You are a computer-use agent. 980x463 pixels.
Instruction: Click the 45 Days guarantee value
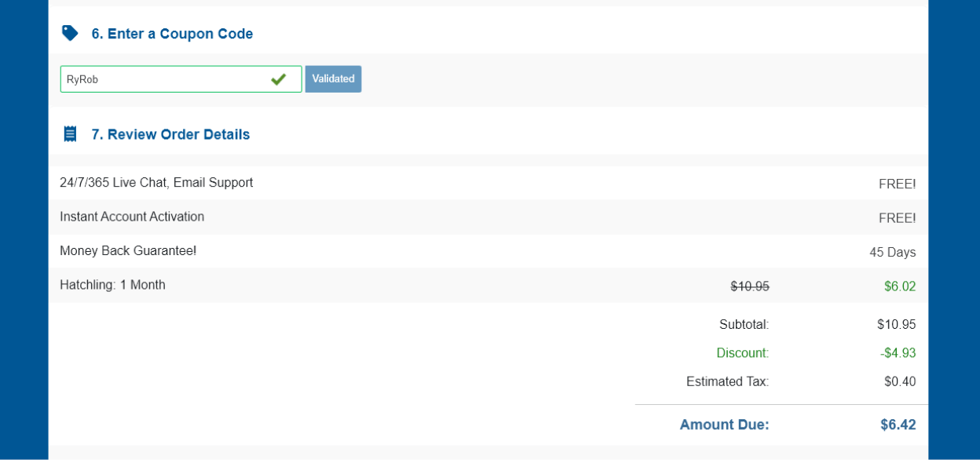click(x=892, y=253)
